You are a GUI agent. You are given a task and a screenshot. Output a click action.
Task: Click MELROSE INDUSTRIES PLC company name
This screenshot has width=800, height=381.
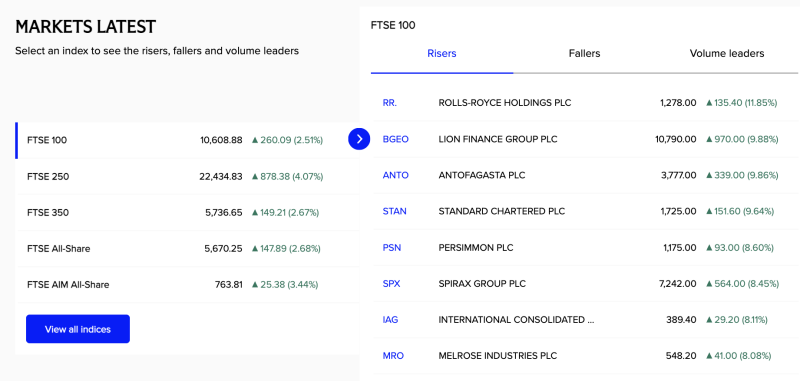(497, 356)
